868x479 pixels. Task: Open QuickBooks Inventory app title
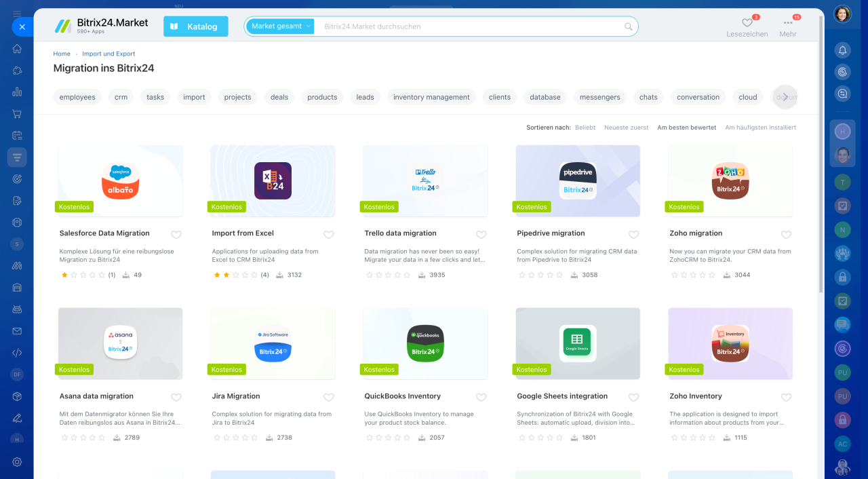(x=403, y=396)
